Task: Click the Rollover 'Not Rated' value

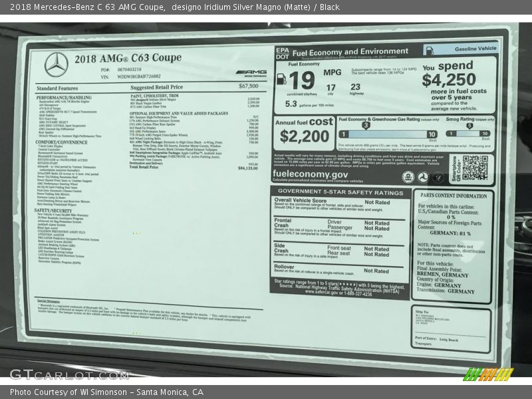Action: (376, 271)
